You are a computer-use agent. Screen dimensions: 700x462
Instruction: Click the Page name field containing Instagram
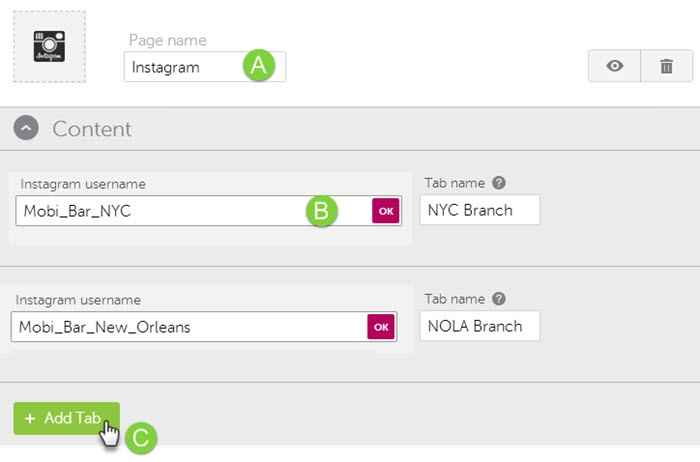point(185,67)
